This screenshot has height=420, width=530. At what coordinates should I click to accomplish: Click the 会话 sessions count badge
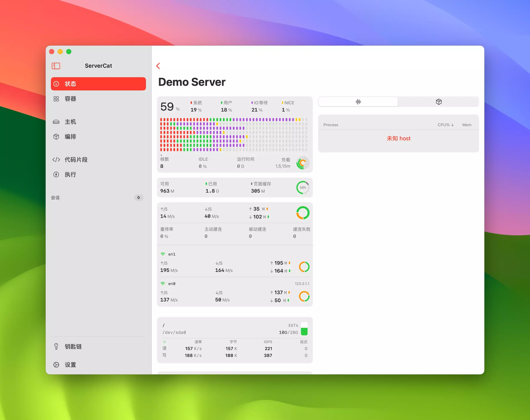138,197
